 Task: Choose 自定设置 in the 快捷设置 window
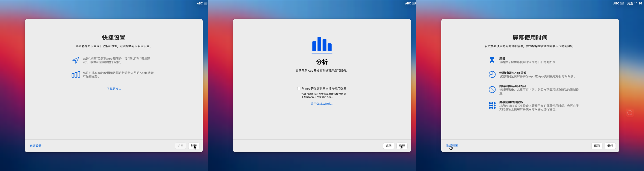click(36, 146)
